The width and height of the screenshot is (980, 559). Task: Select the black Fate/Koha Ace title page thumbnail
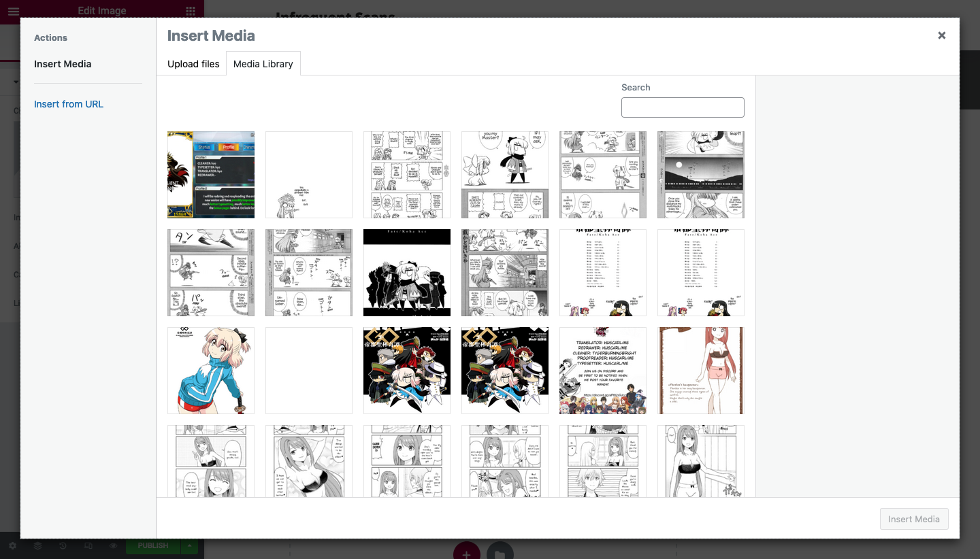click(x=407, y=273)
